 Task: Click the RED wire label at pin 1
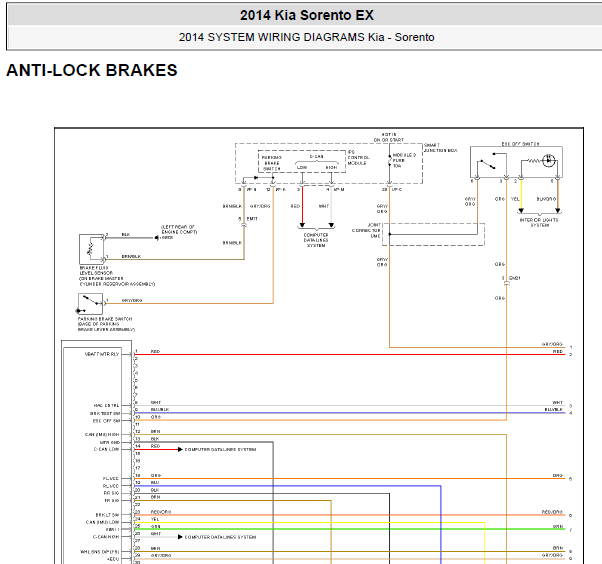[155, 351]
